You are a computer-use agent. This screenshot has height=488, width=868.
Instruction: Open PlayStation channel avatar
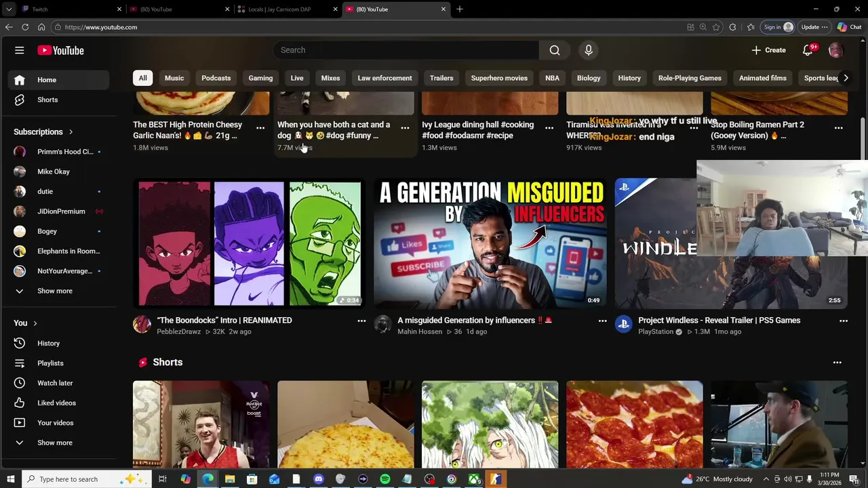[x=623, y=325]
